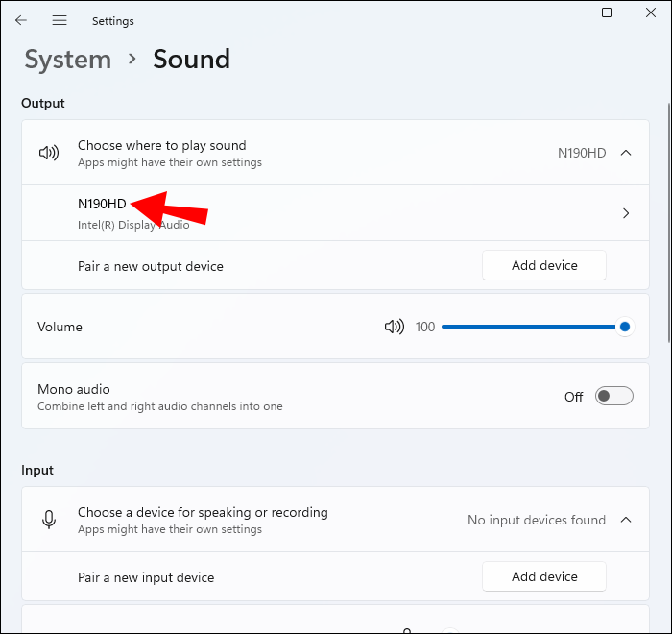Screen dimensions: 672x634
Task: Click the speaker icon beside Choose where to play sound
Action: pyautogui.click(x=48, y=153)
